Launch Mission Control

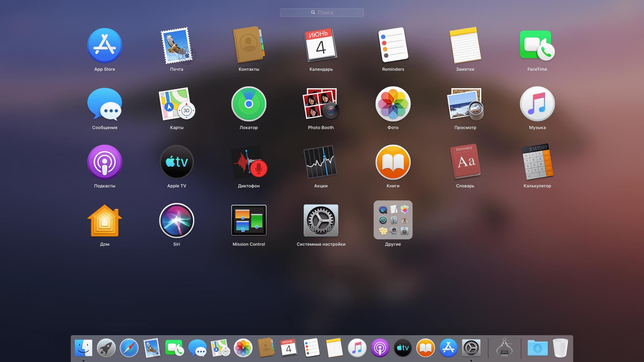point(249,220)
